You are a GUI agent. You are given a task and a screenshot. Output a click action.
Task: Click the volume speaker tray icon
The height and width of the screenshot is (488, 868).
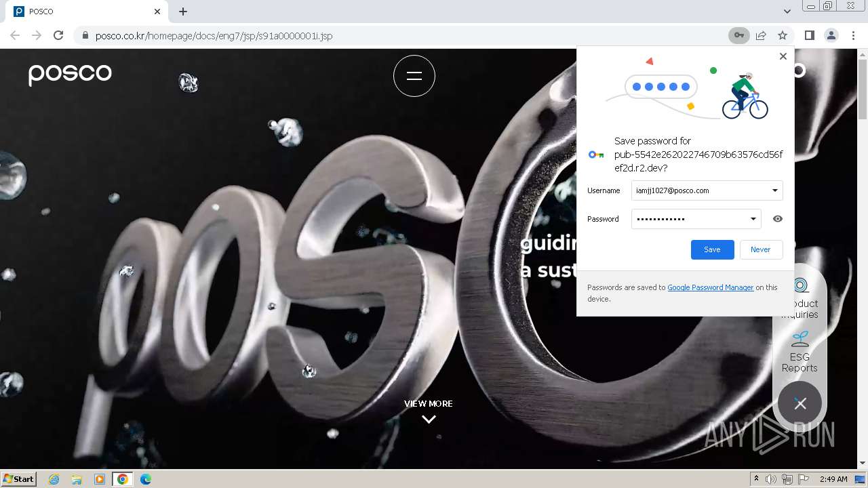(771, 479)
